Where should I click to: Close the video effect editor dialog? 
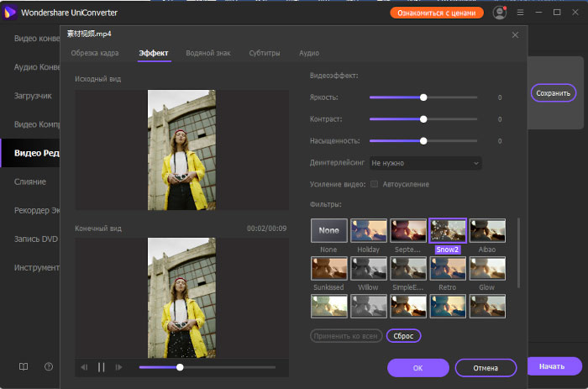515,34
